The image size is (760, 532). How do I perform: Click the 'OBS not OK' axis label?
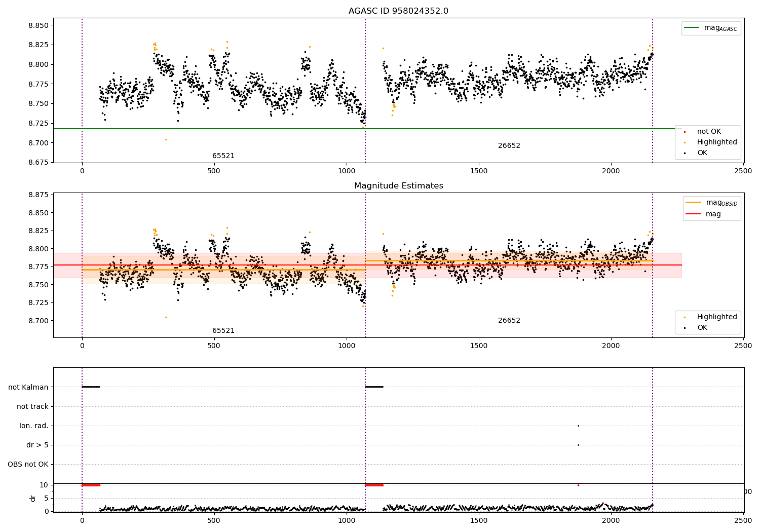tap(28, 464)
